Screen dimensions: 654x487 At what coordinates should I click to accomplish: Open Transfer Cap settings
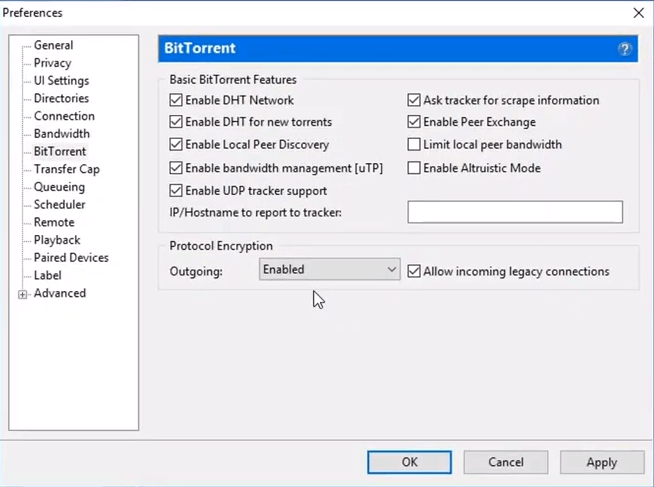(67, 169)
